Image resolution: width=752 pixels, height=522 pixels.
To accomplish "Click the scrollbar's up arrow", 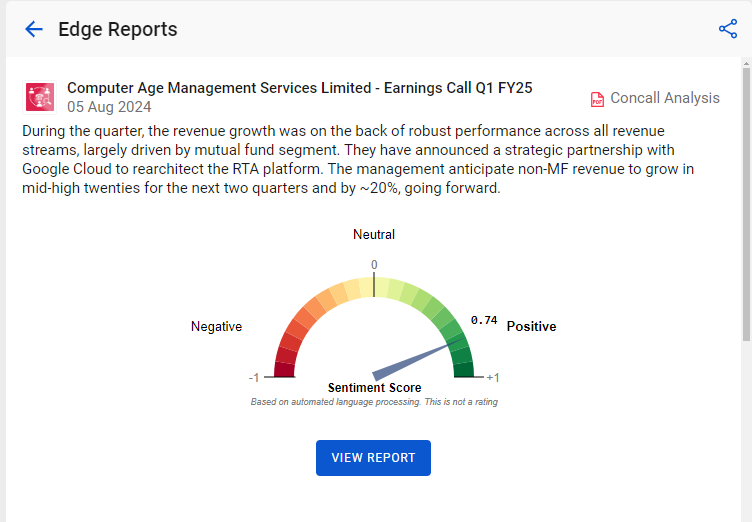I will [x=746, y=63].
